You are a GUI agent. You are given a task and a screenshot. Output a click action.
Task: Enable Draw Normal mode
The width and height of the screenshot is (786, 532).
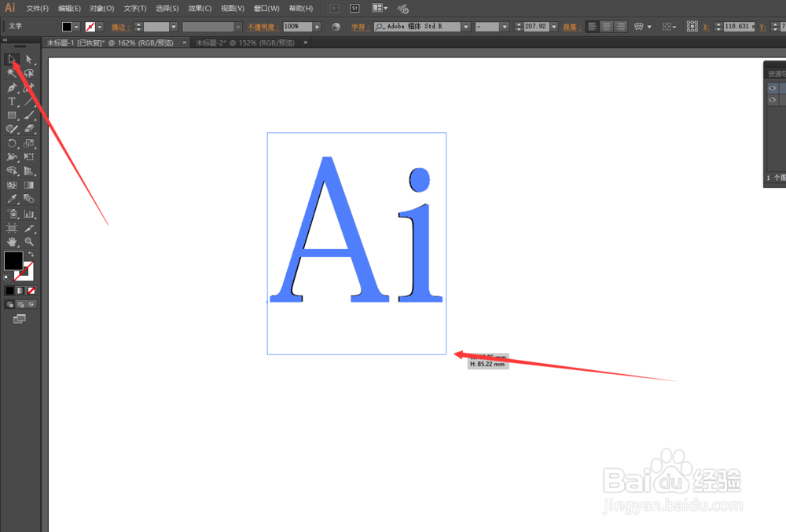coord(9,304)
